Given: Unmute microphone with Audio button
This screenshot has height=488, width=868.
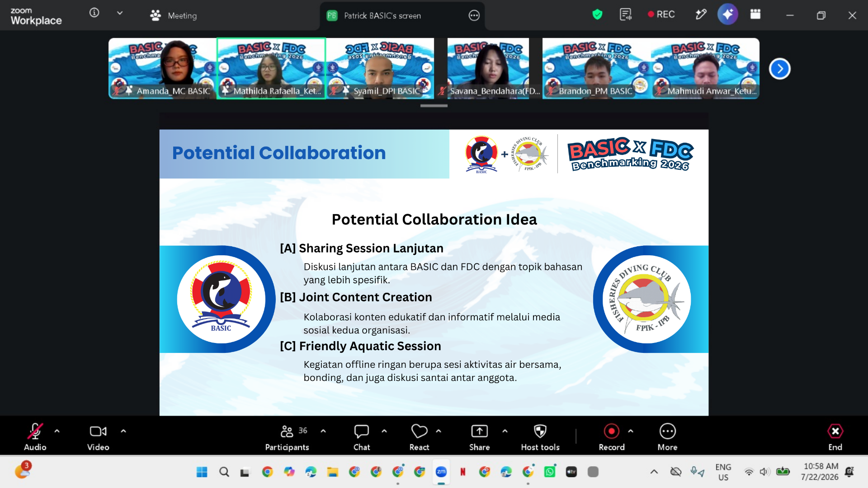Looking at the screenshot, I should point(35,437).
